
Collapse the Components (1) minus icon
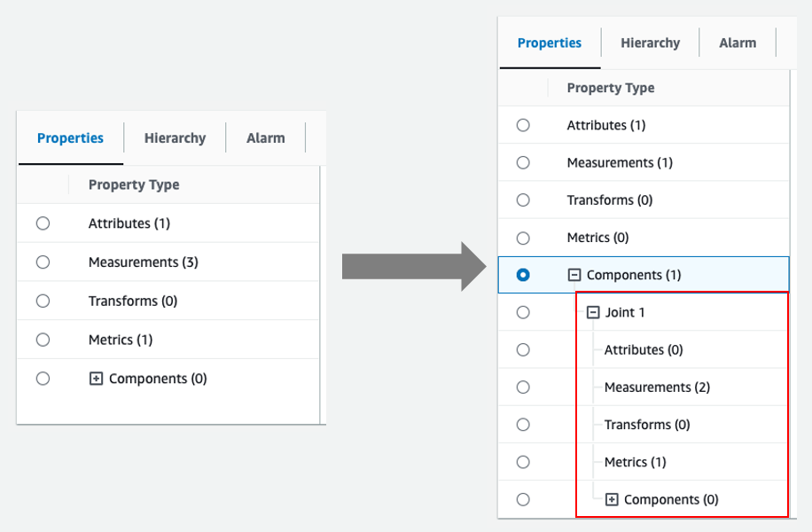coord(574,275)
